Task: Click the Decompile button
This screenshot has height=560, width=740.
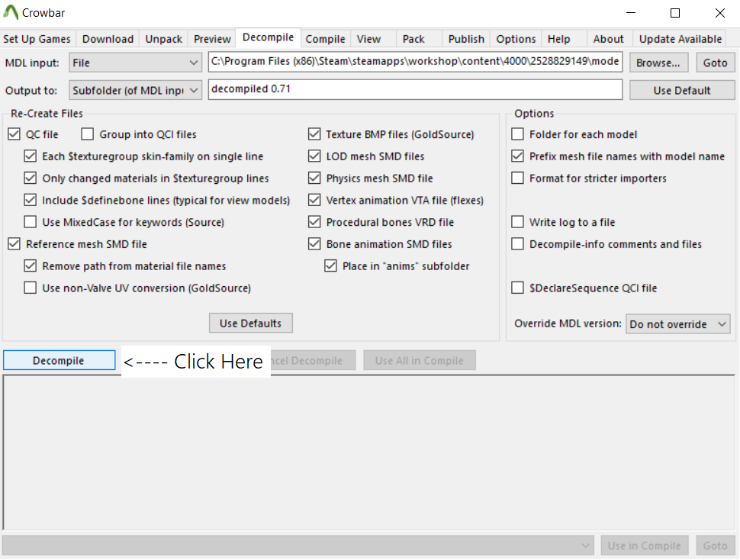Action: [x=59, y=360]
